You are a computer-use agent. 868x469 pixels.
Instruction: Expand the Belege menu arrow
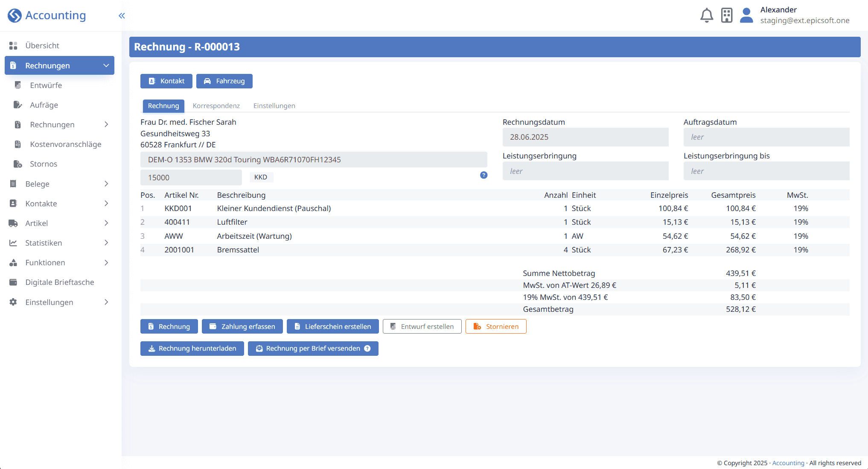[x=106, y=184]
